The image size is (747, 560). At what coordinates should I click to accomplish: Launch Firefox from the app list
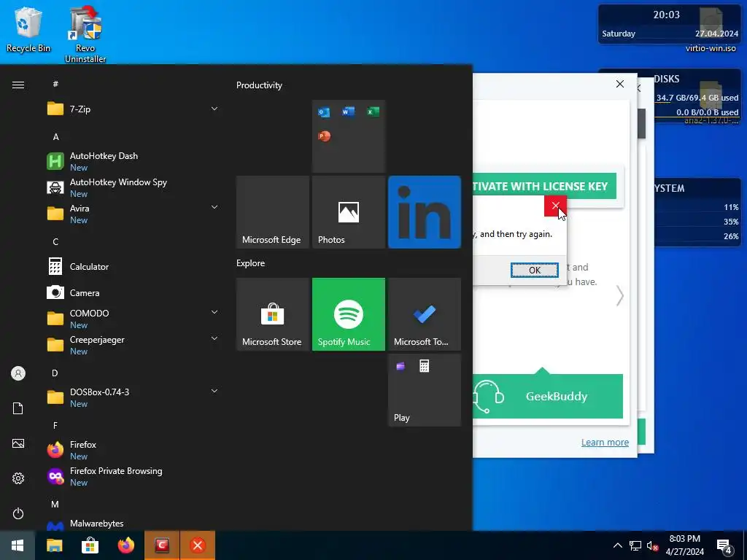[133, 450]
